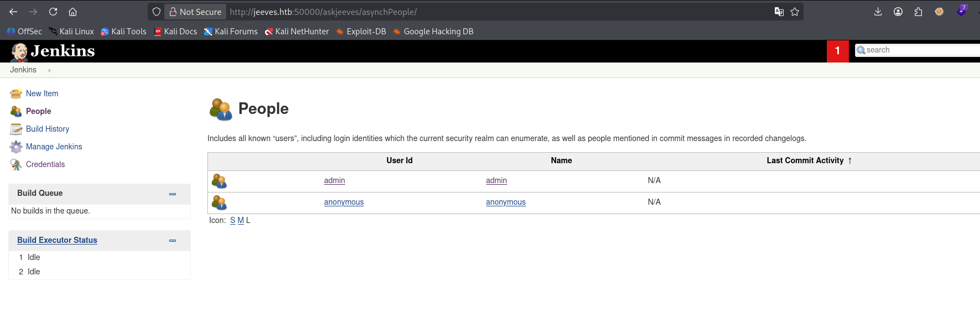This screenshot has height=317, width=980.
Task: Click the magnifier icon in the search box
Action: (861, 50)
